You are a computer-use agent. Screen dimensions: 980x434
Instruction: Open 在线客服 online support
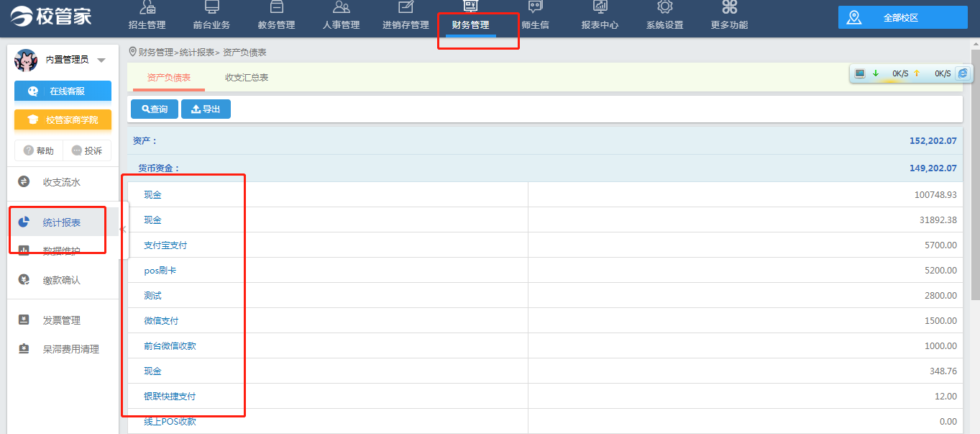(x=63, y=91)
